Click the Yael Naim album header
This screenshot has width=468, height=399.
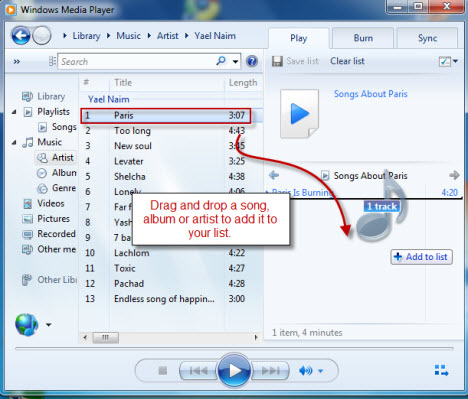(x=109, y=99)
